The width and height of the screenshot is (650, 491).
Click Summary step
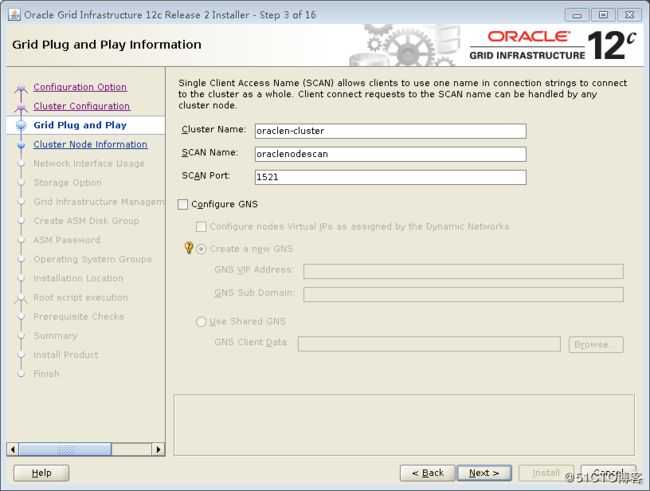56,335
